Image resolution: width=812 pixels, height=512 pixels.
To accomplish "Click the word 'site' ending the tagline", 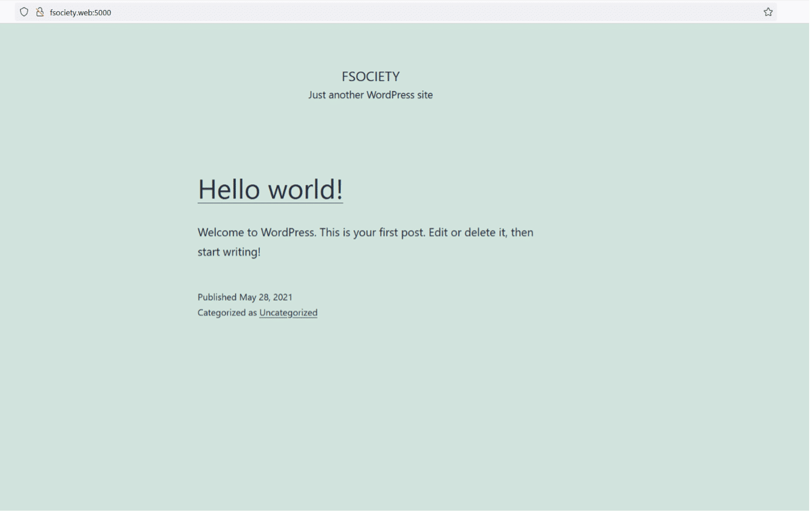I will [x=425, y=95].
